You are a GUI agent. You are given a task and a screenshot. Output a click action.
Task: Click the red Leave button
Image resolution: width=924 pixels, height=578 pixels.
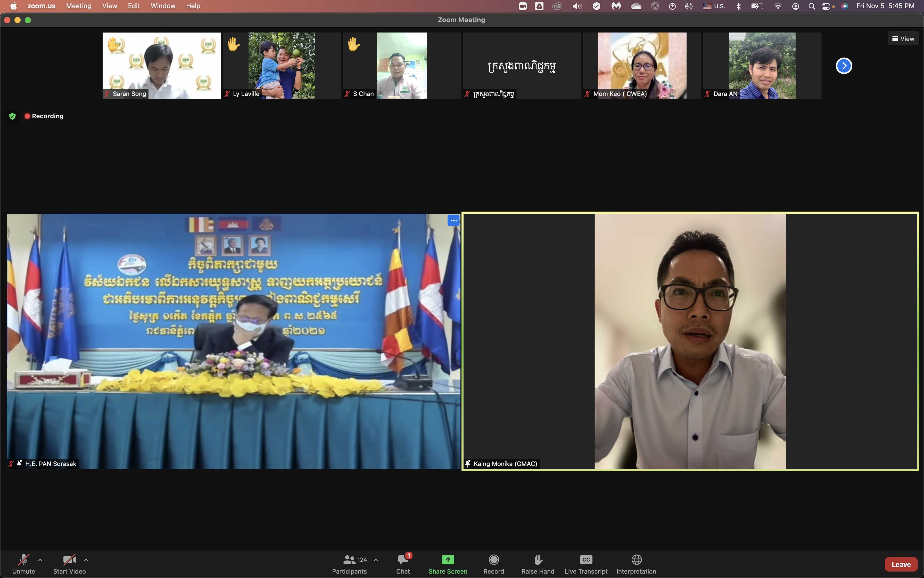point(901,564)
